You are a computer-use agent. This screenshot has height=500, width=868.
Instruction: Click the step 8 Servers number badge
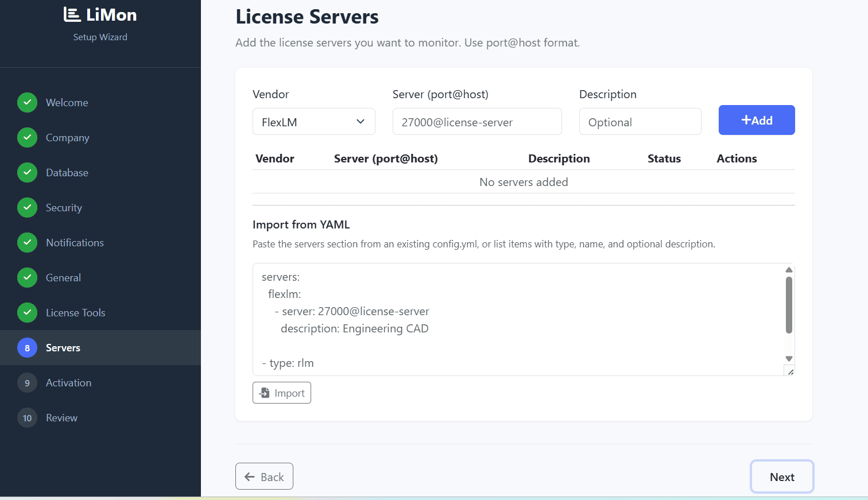(x=27, y=347)
